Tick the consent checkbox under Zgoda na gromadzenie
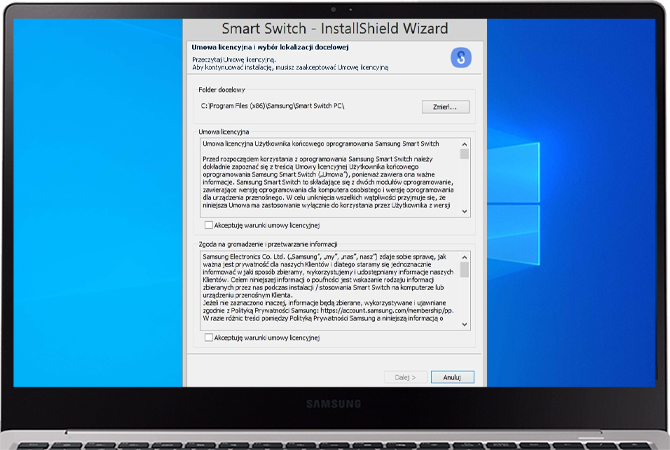 click(x=209, y=338)
